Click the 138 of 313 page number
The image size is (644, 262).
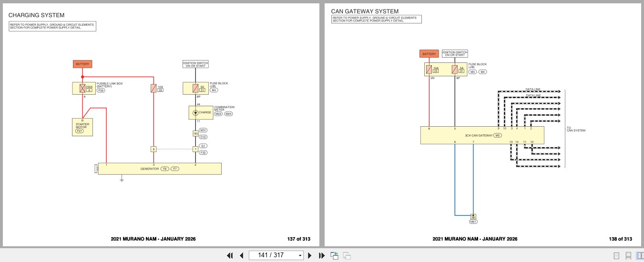pos(621,239)
